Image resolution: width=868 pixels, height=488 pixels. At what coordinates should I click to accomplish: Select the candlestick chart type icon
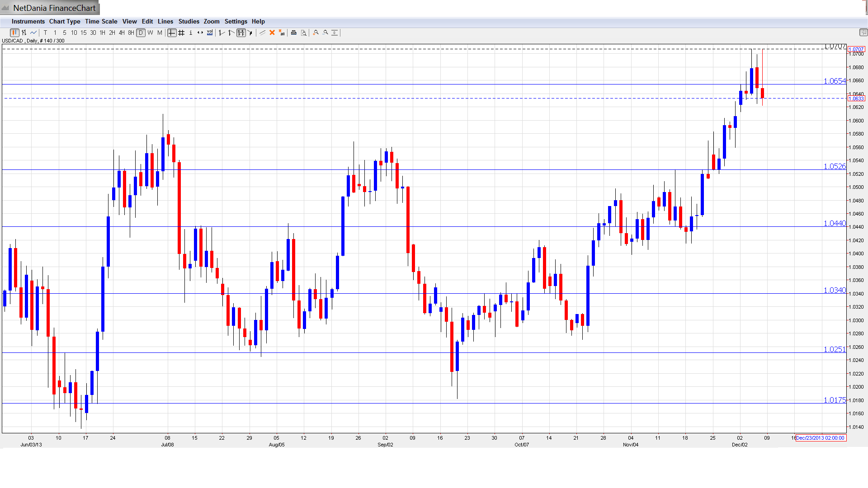pyautogui.click(x=14, y=33)
